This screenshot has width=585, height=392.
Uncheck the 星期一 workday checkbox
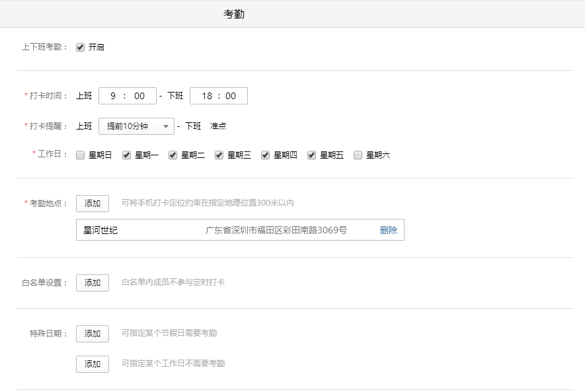(x=127, y=155)
